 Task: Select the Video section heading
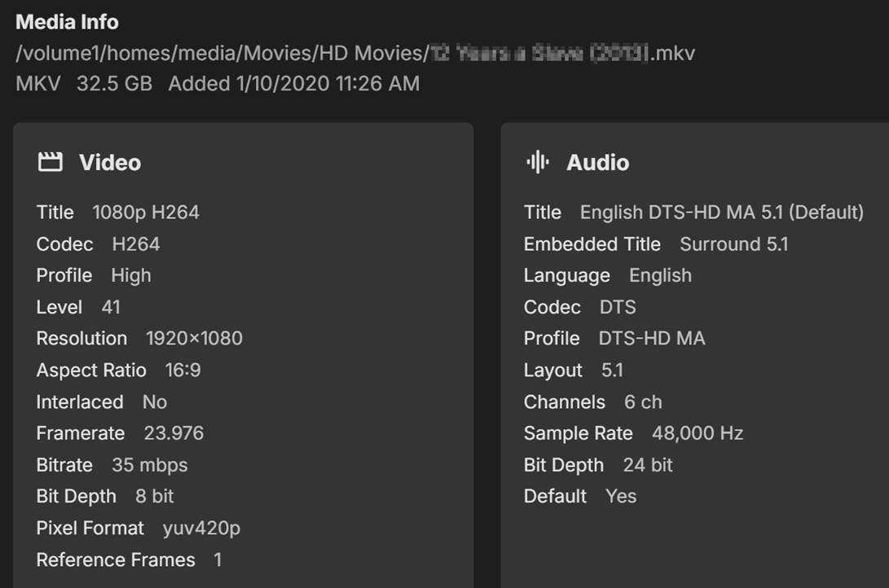tap(109, 163)
